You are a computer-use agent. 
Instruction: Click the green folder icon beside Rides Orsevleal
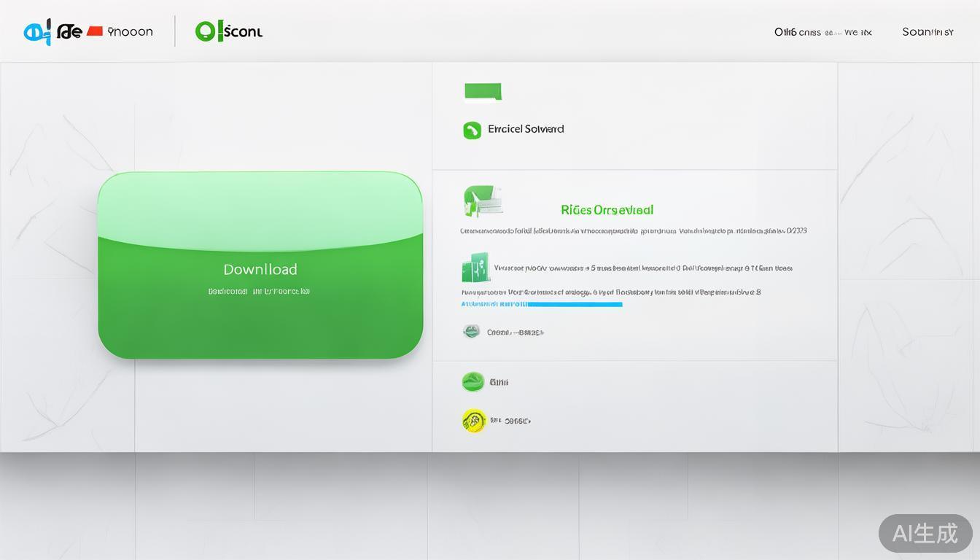pyautogui.click(x=482, y=201)
